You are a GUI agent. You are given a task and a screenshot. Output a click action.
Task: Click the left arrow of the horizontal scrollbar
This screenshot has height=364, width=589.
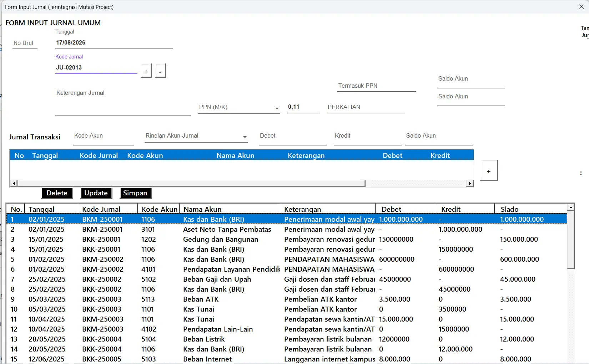point(14,183)
